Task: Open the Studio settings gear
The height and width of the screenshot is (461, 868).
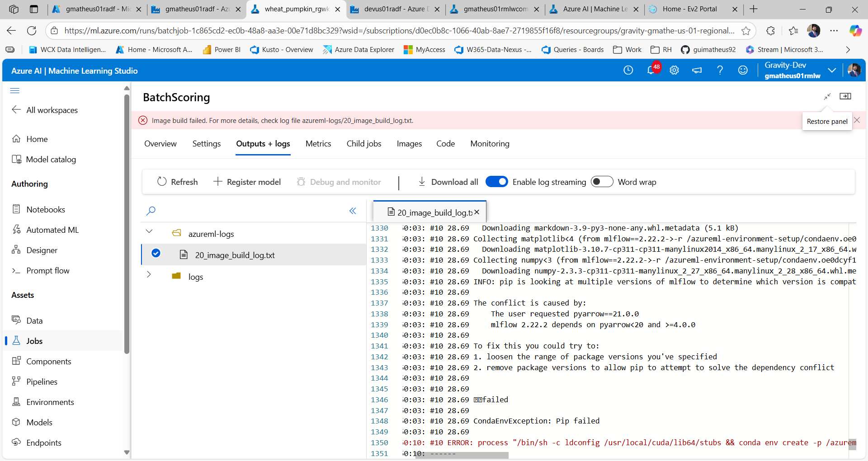Action: [674, 70]
